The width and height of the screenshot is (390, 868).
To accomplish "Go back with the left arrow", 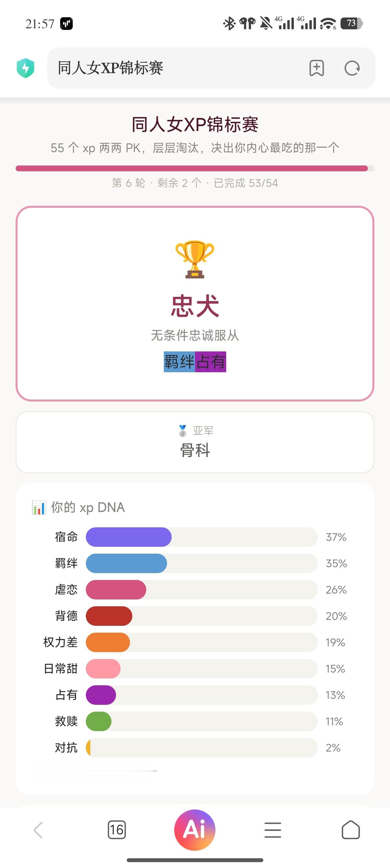I will [x=38, y=830].
